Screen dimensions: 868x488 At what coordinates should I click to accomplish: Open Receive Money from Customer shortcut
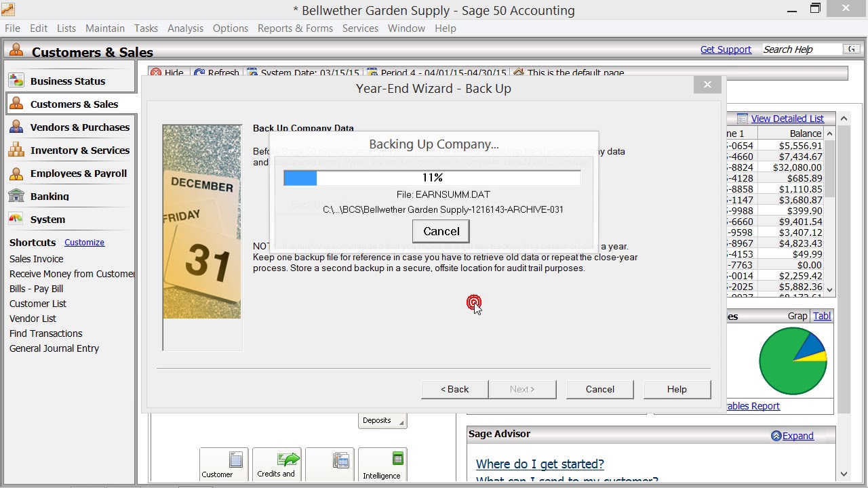pyautogui.click(x=72, y=274)
